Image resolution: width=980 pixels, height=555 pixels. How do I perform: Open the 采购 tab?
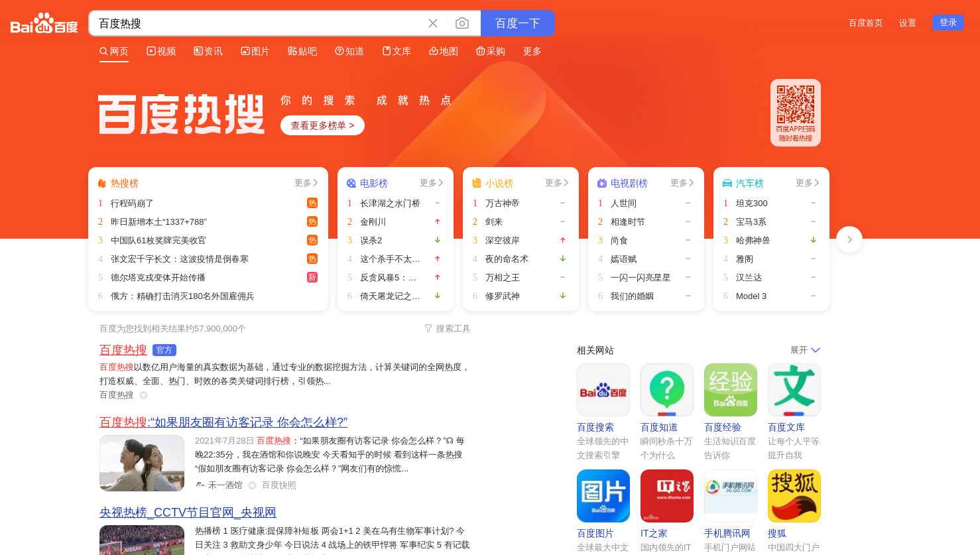click(x=491, y=51)
